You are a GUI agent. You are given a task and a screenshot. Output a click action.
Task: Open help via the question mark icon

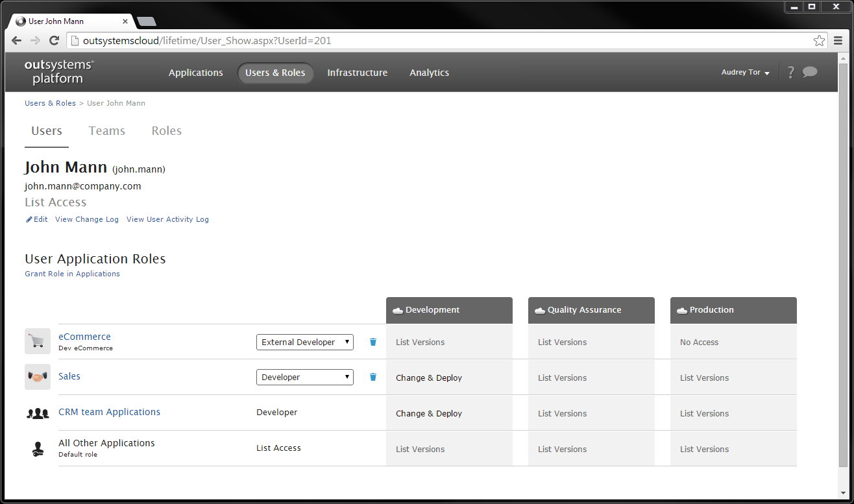[790, 72]
